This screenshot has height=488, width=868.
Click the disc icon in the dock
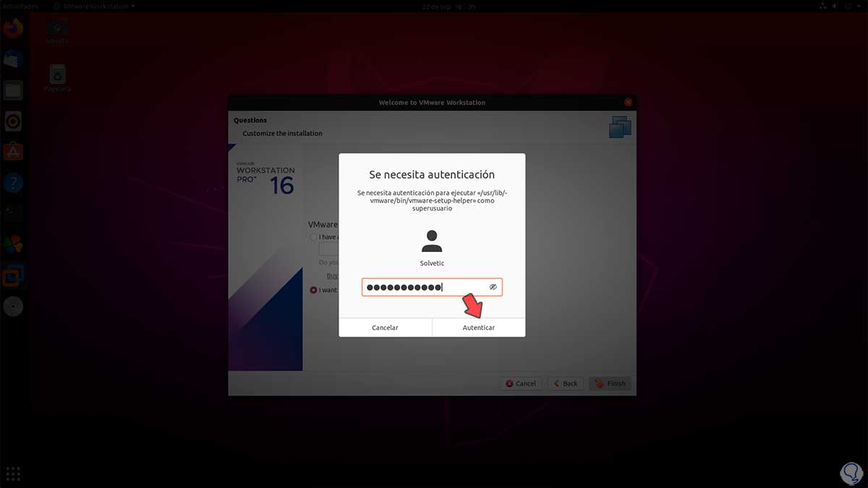pyautogui.click(x=13, y=307)
